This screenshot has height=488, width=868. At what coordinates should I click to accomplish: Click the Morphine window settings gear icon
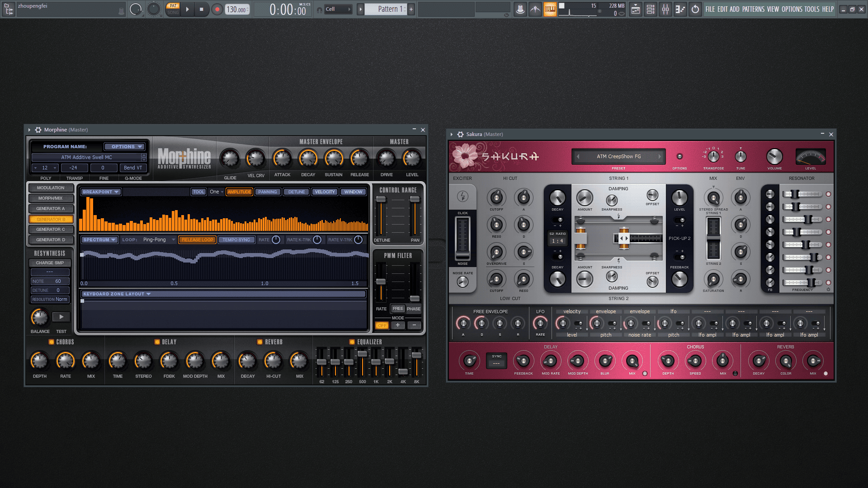(38, 130)
